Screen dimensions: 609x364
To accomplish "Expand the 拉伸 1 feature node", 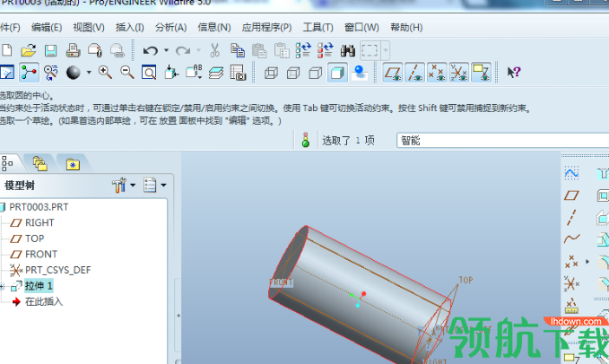I will pyautogui.click(x=3, y=287).
